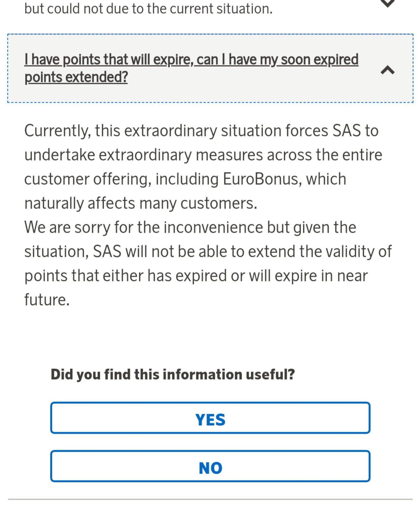Click the word "Currently," starting the answer
Viewport: 420px width, 514px height.
58,131
